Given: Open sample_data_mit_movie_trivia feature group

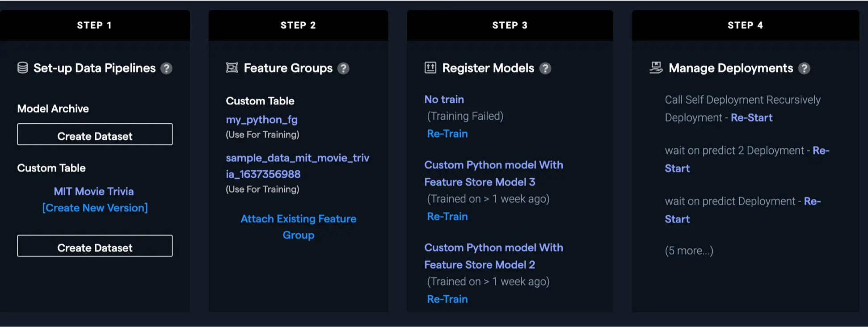Looking at the screenshot, I should (x=297, y=166).
